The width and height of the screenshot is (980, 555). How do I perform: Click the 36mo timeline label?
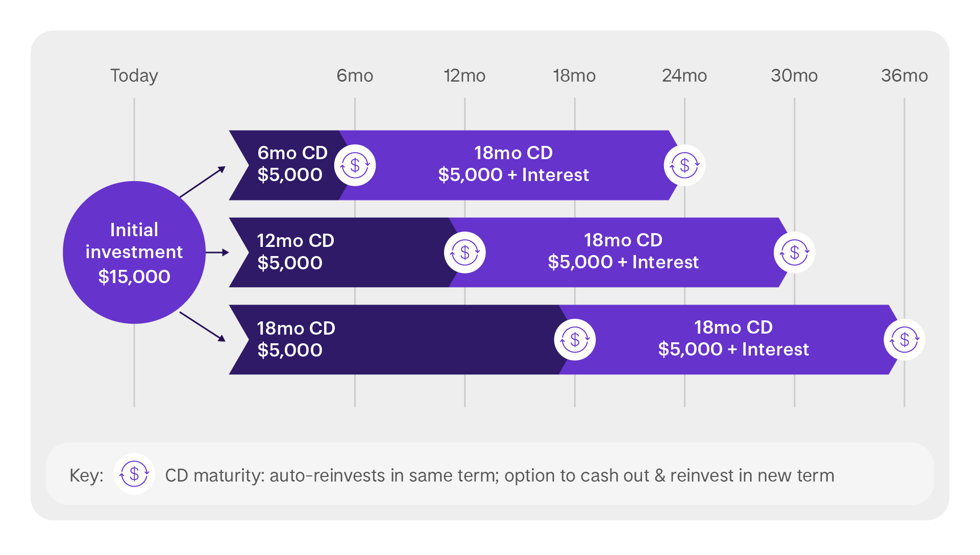pyautogui.click(x=904, y=75)
